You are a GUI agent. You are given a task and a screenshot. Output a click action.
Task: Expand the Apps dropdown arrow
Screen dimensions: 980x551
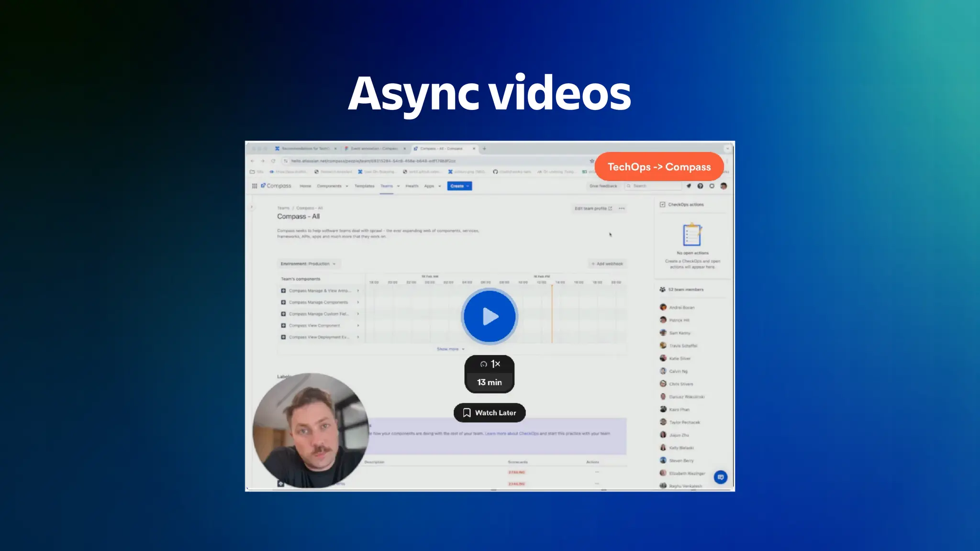tap(439, 186)
